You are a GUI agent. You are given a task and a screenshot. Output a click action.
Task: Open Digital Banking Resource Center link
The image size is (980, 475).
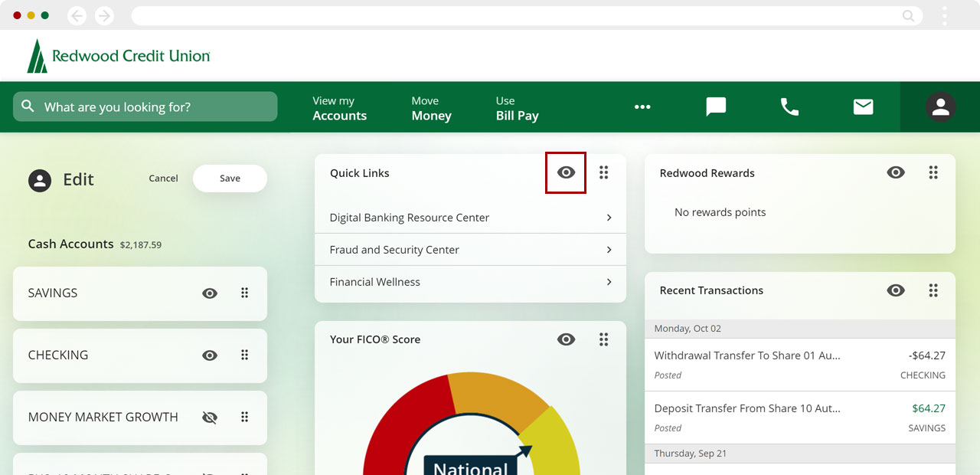(x=409, y=218)
